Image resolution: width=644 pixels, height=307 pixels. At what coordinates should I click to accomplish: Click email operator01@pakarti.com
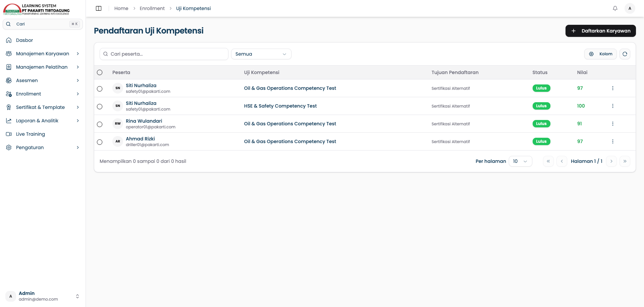(x=151, y=127)
